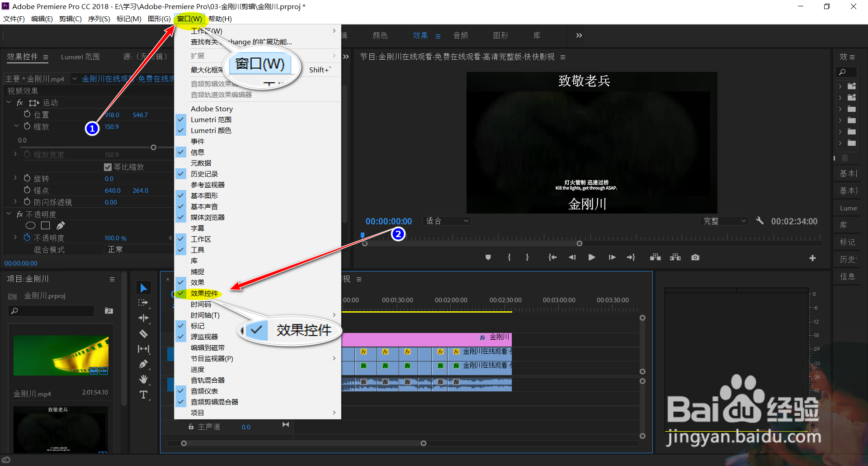Viewport: 868px width, 466px height.
Task: Toggle animation stopwatch for 防闪烁滤镜
Action: click(x=27, y=202)
